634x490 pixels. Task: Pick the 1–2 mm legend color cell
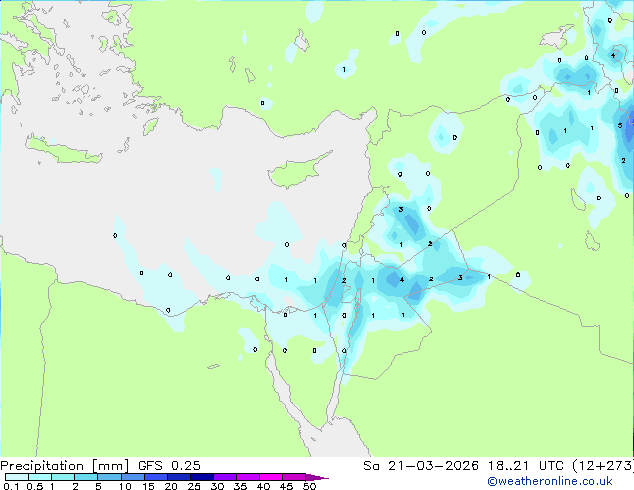tap(63, 477)
